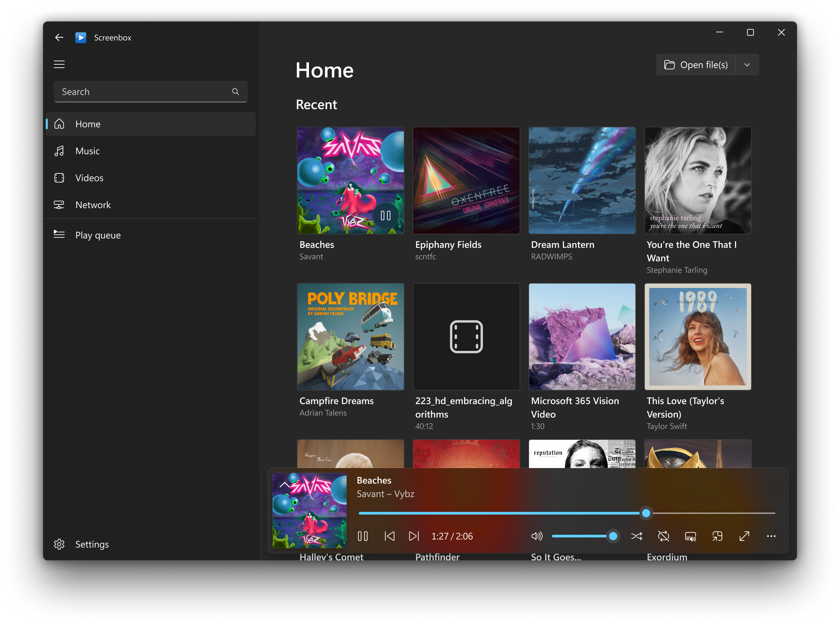
Task: Expand the Open file(s) dropdown
Action: click(x=747, y=64)
